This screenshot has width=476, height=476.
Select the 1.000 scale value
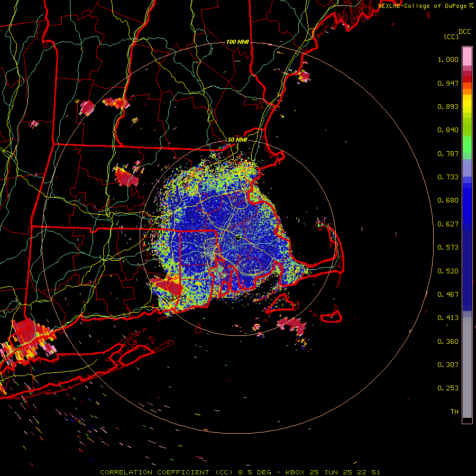[x=448, y=59]
